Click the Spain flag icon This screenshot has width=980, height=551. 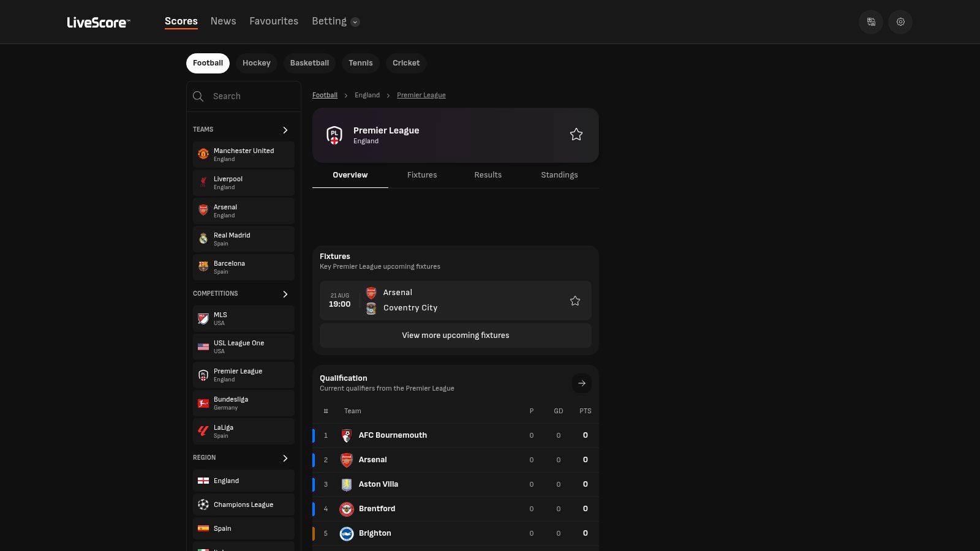coord(203,528)
